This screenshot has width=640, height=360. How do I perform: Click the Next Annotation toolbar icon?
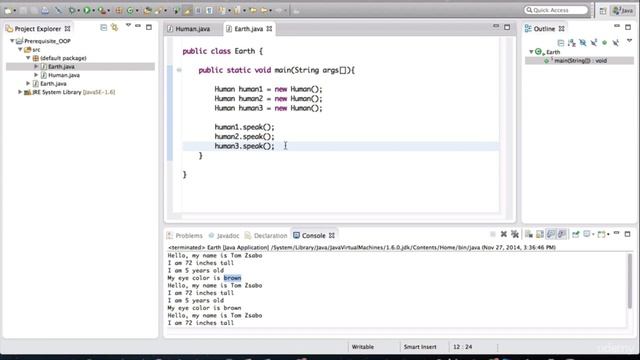click(222, 11)
